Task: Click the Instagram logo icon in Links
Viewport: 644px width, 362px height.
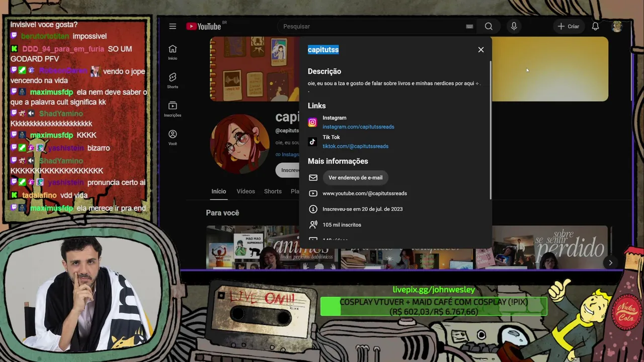Action: pos(312,122)
